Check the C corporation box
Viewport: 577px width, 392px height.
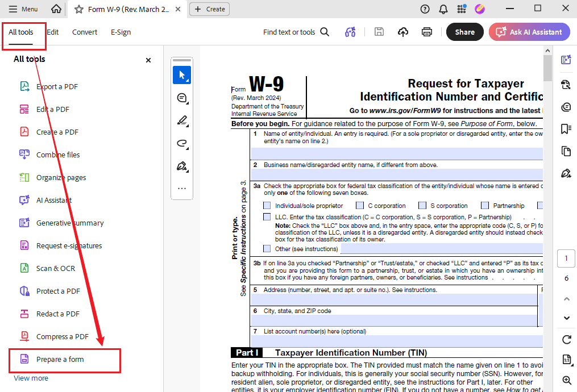click(x=360, y=206)
